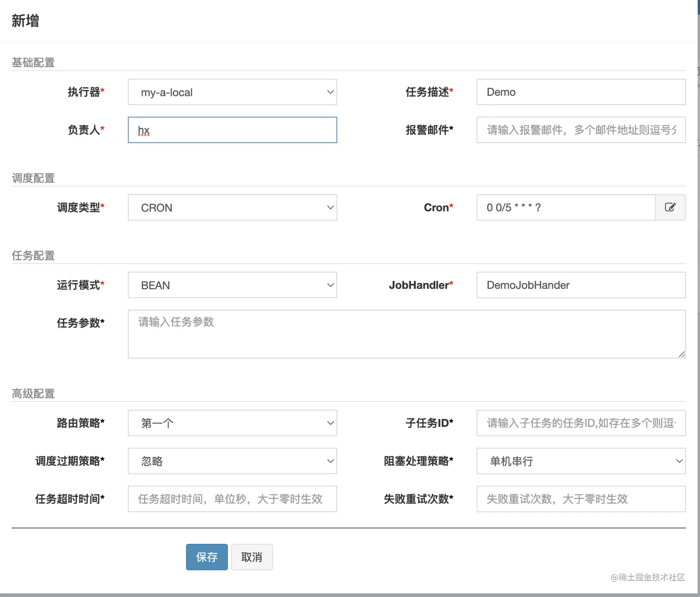Click the 调度配置 section heading
The height and width of the screenshot is (597, 700).
[33, 178]
